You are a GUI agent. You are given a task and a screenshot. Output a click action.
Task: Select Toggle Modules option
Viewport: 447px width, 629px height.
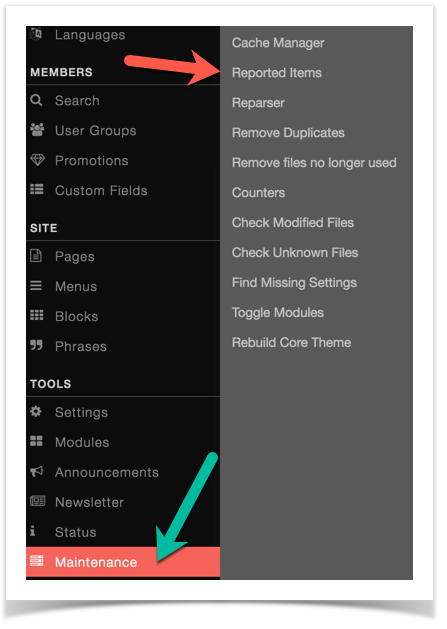coord(278,313)
